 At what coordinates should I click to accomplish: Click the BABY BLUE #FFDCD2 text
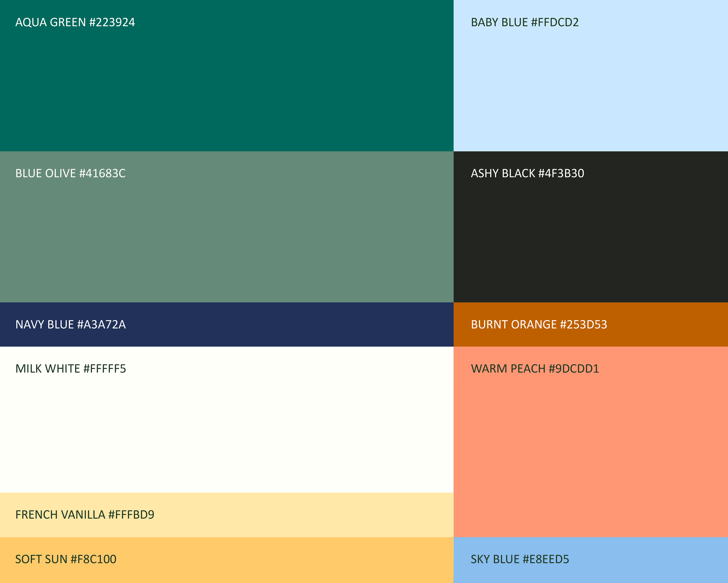(x=524, y=22)
